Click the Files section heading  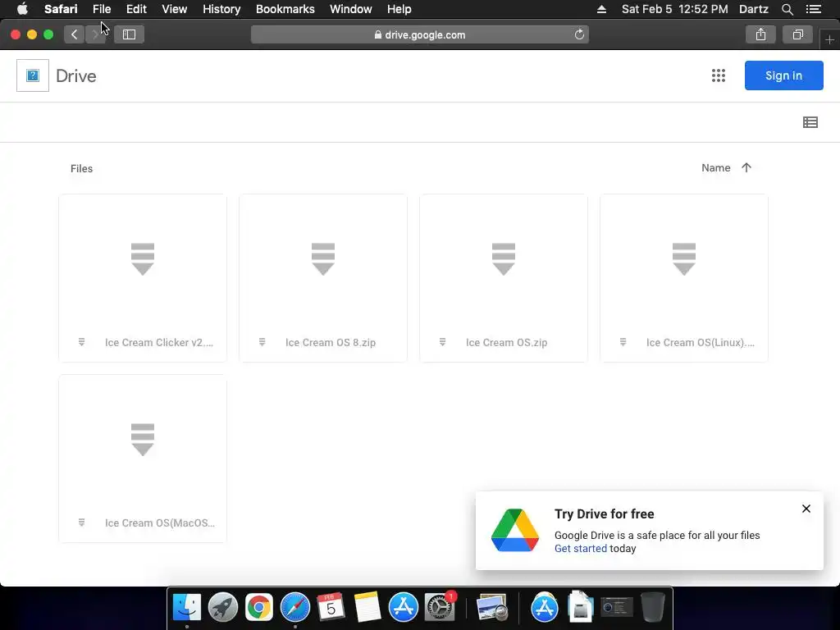pyautogui.click(x=81, y=168)
